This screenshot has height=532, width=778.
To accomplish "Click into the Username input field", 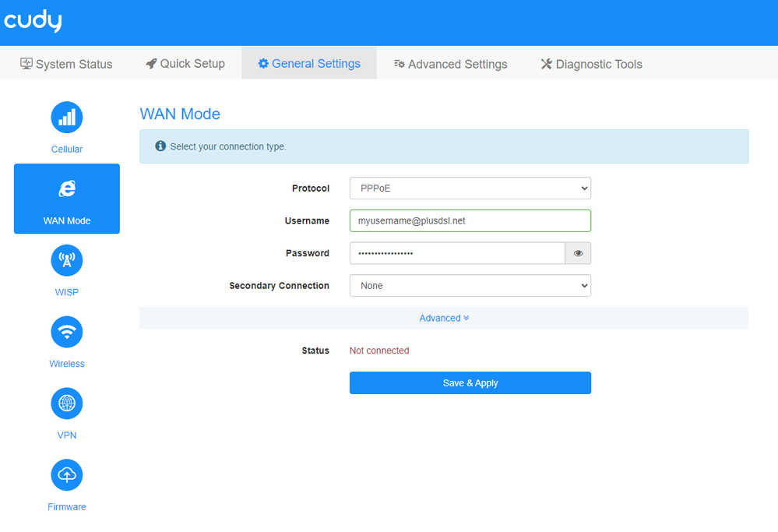I will [x=470, y=221].
